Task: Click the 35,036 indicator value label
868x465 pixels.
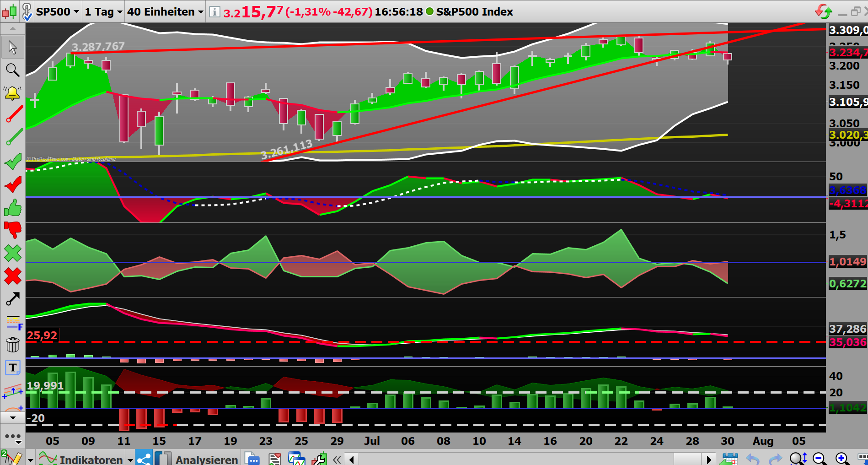Action: (x=848, y=342)
